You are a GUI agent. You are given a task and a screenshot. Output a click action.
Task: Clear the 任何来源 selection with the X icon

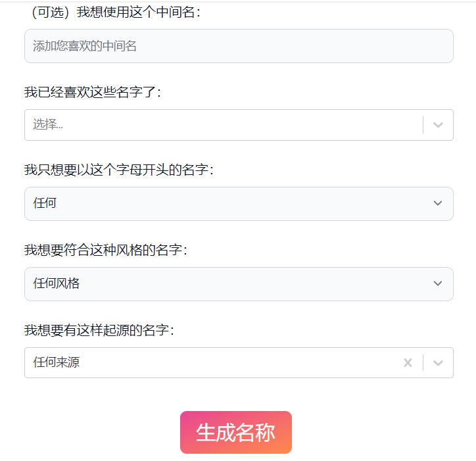pos(408,363)
